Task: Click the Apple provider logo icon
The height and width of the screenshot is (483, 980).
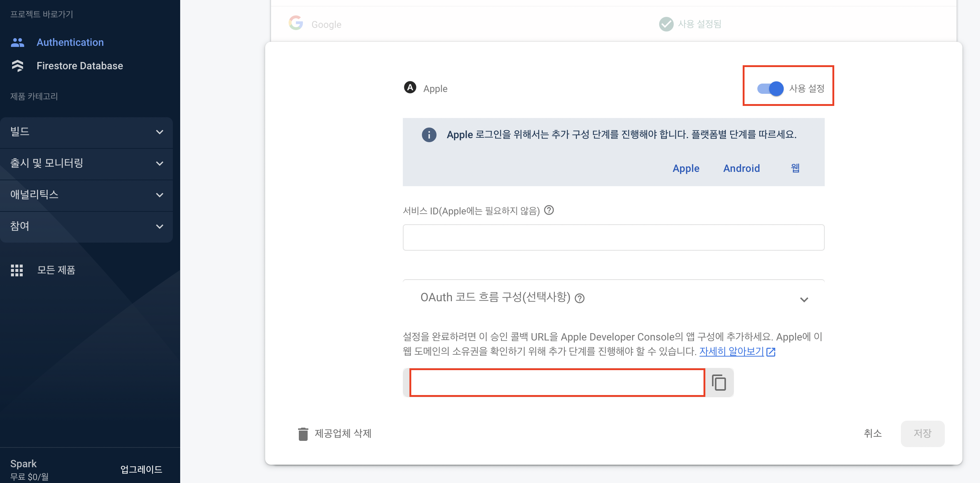Action: (410, 88)
